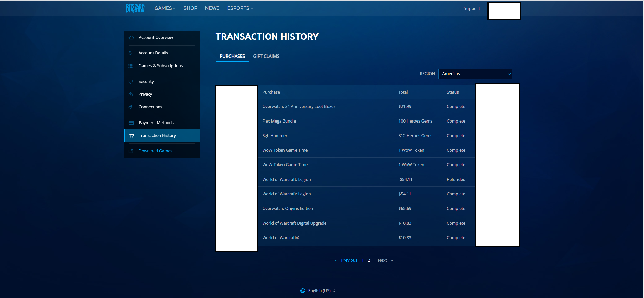The height and width of the screenshot is (298, 644).
Task: Click the Payment Methods card icon
Action: (x=131, y=123)
